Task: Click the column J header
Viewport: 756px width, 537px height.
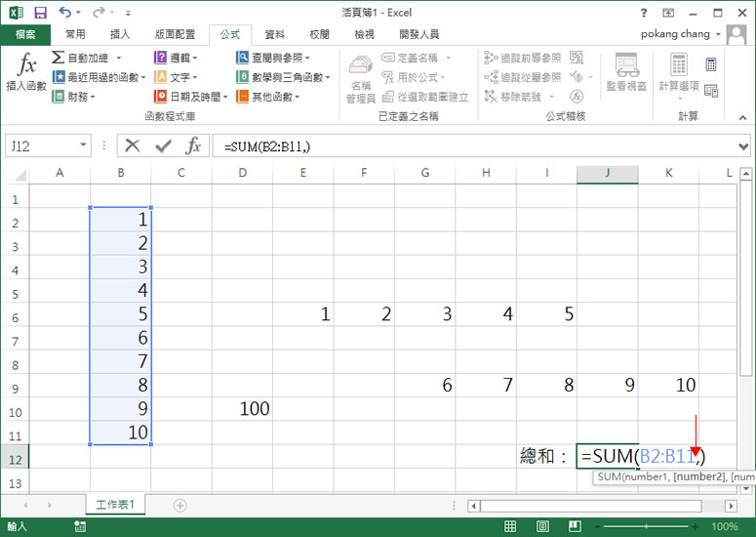Action: pos(608,173)
